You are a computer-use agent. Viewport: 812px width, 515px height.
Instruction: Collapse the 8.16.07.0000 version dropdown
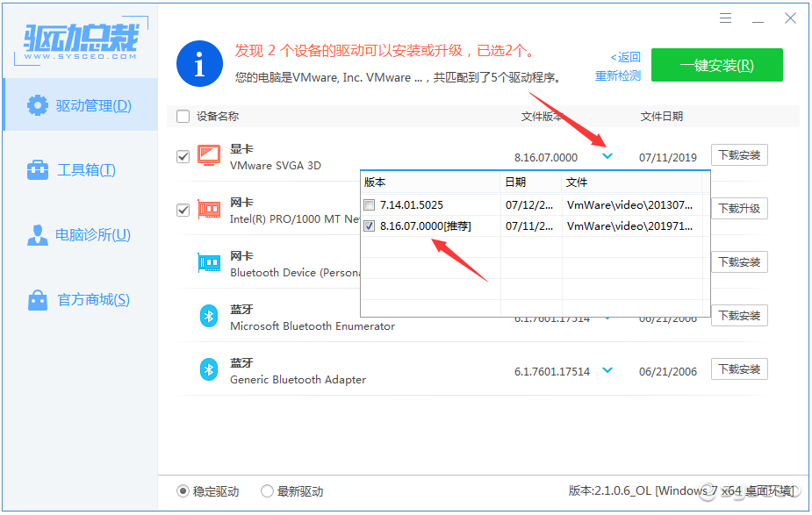click(x=607, y=156)
